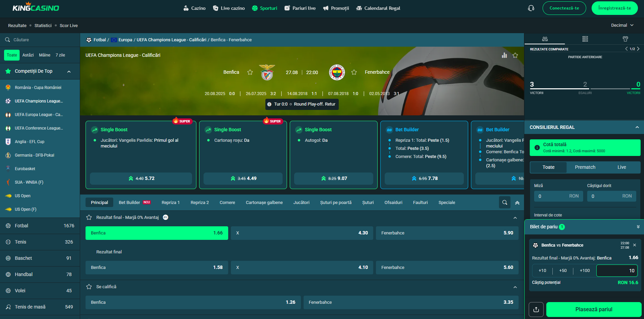This screenshot has height=319, width=644.
Task: Favorite Rezultat final Marjă 0% market
Action: pos(89,218)
